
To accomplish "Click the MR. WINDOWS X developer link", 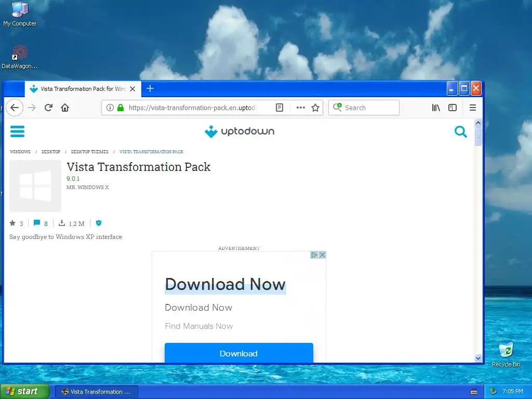I will [x=87, y=187].
